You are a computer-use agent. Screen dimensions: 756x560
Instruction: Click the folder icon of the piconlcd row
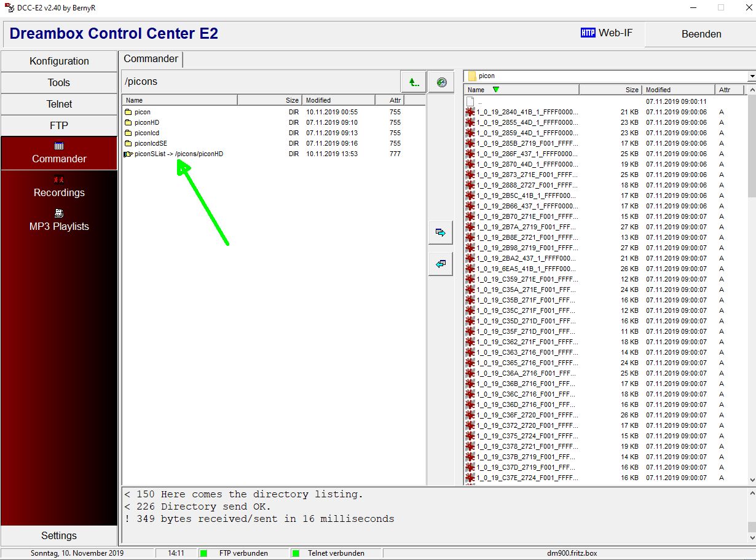tap(128, 133)
